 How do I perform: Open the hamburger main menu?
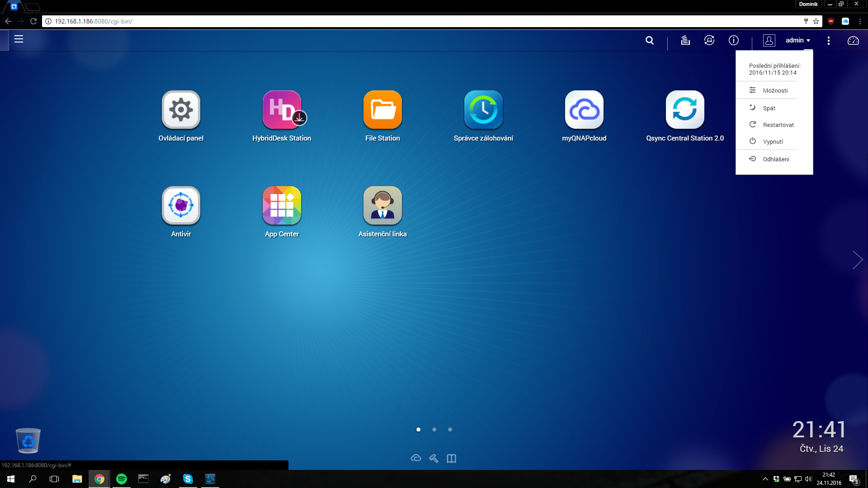19,39
